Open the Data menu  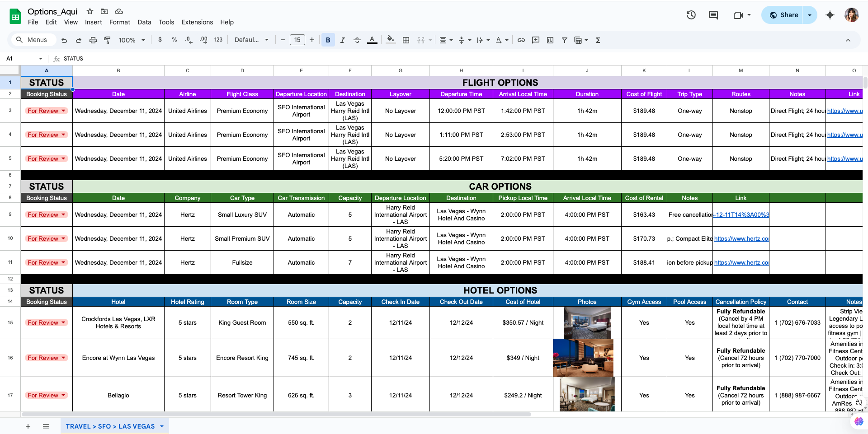145,22
